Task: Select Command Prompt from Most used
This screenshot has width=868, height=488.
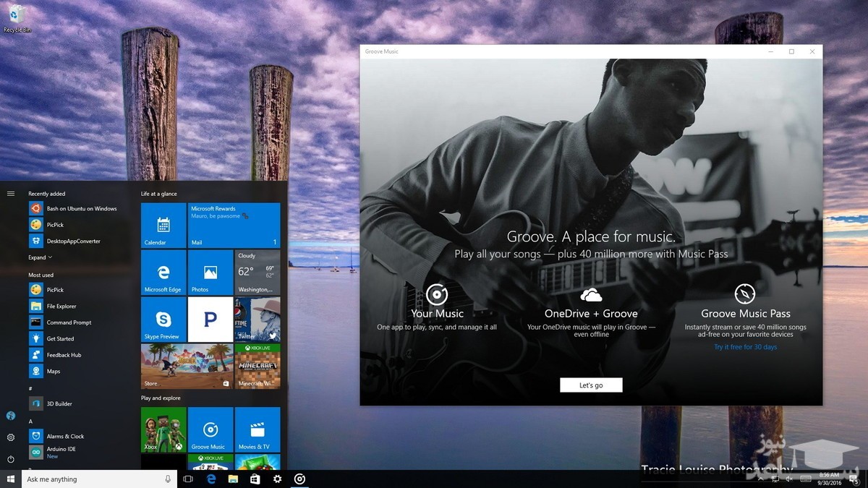Action: 69,322
